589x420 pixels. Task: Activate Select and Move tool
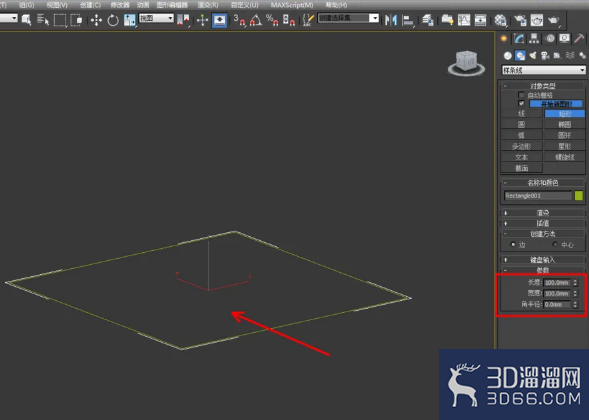(x=96, y=20)
